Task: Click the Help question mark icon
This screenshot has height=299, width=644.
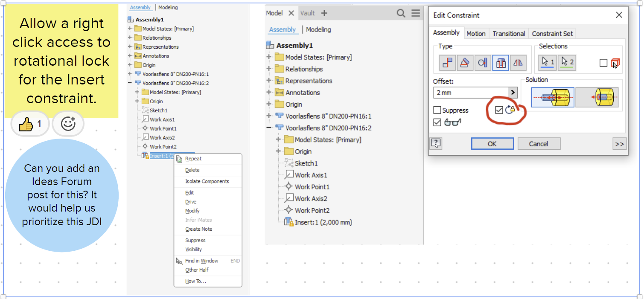Action: click(436, 143)
